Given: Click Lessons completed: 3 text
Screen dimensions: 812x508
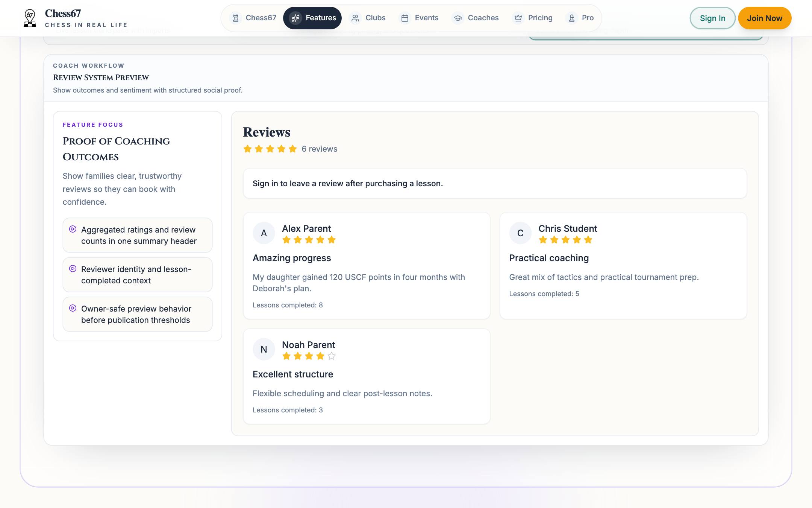Looking at the screenshot, I should click(x=288, y=410).
